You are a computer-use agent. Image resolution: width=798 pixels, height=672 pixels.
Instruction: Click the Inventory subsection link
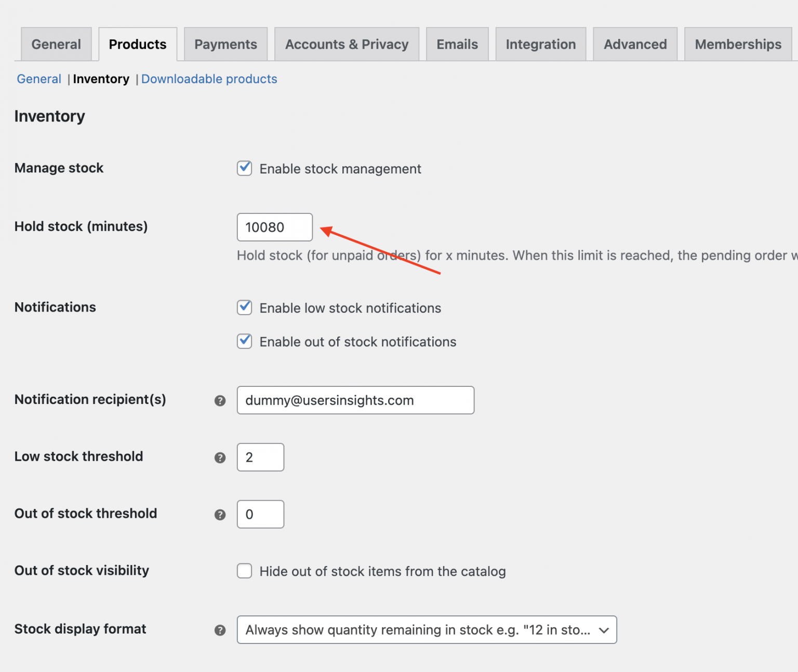point(101,79)
